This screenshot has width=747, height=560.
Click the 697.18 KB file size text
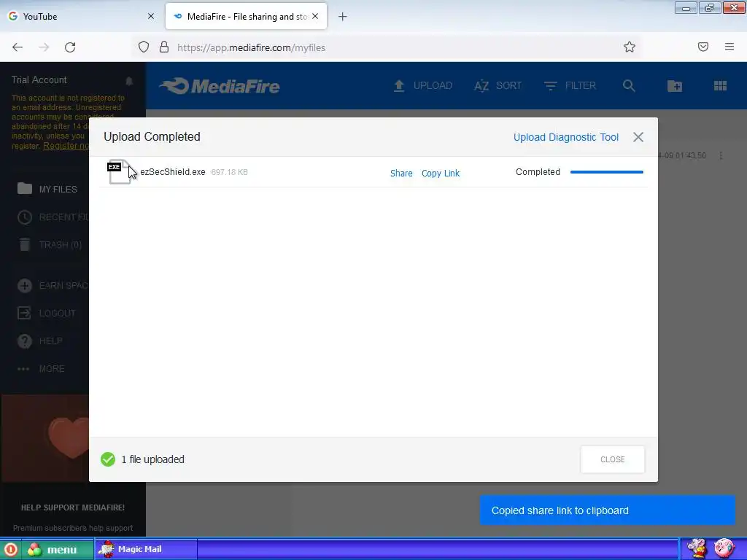point(229,172)
